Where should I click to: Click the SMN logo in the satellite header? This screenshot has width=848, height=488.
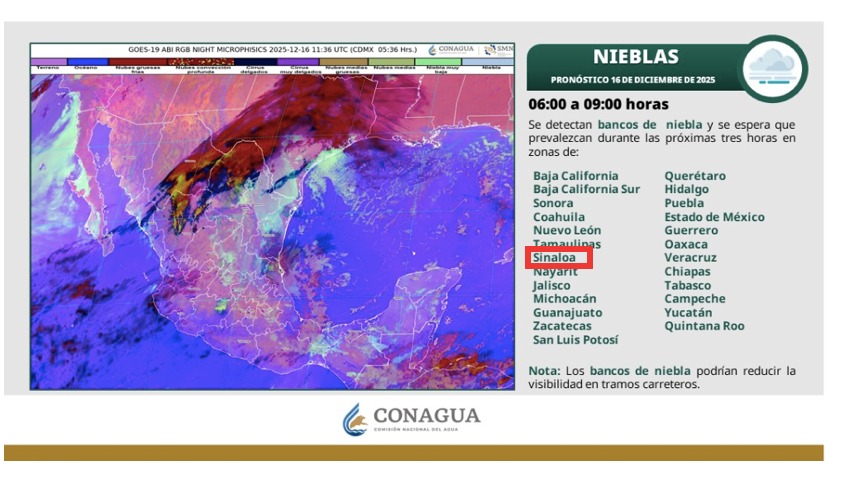(498, 50)
